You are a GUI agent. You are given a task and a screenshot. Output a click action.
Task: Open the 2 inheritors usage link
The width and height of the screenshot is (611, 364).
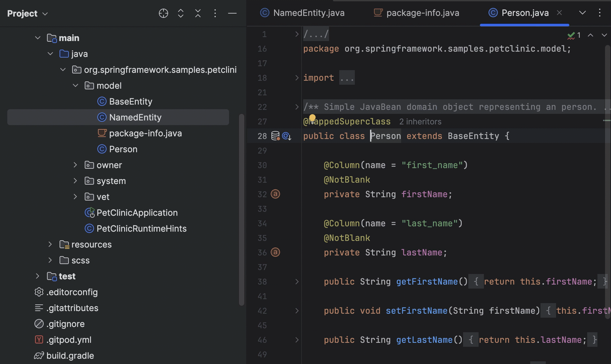pos(420,121)
